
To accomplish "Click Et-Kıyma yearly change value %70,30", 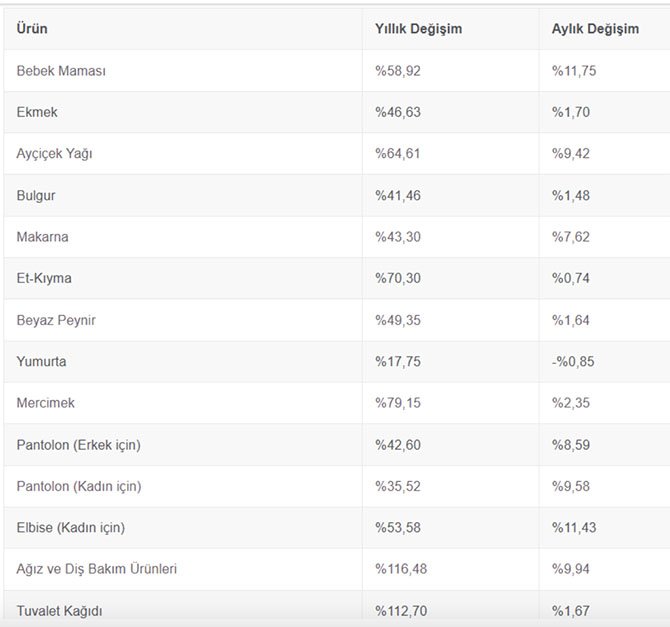I will click(398, 278).
